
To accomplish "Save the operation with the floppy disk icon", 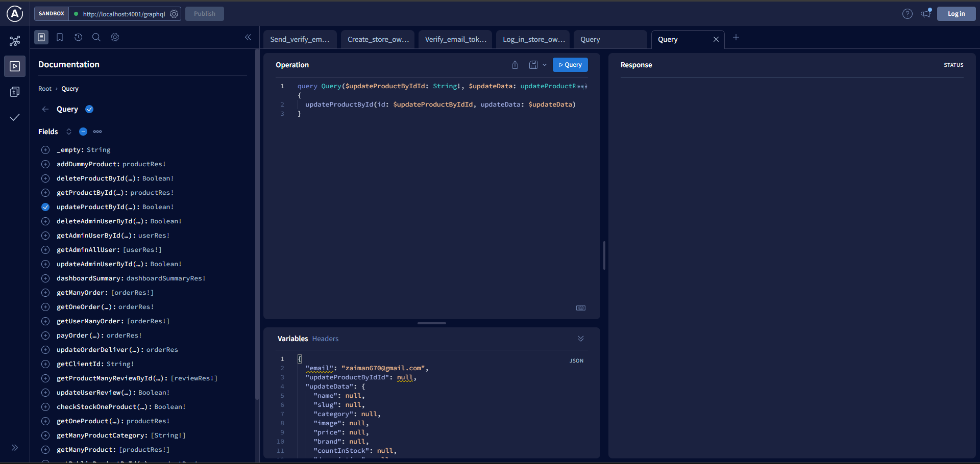I will pyautogui.click(x=533, y=65).
